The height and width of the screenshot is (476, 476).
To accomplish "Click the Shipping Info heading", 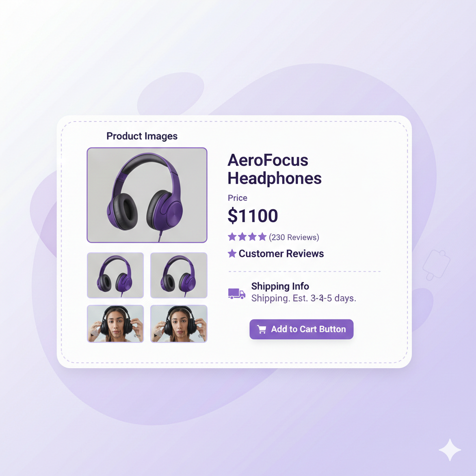I will [280, 286].
